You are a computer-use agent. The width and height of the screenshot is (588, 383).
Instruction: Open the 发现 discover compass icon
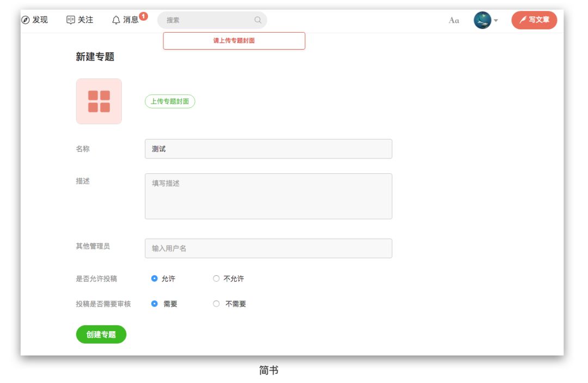click(x=26, y=20)
